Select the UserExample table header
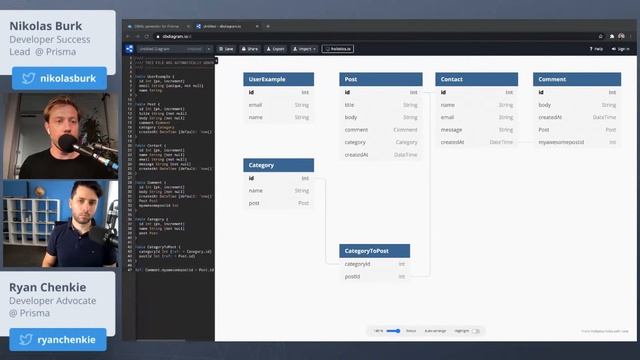 (x=279, y=79)
